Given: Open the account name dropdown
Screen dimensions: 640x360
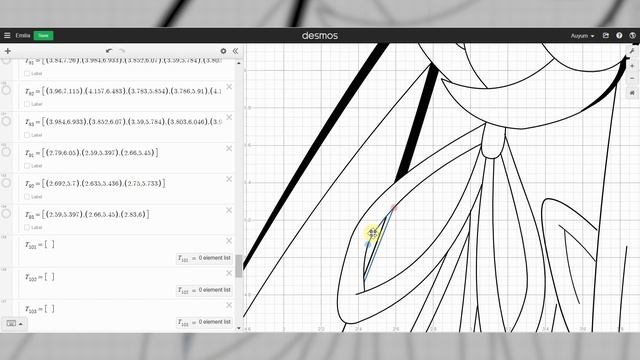Looking at the screenshot, I should click(x=582, y=36).
